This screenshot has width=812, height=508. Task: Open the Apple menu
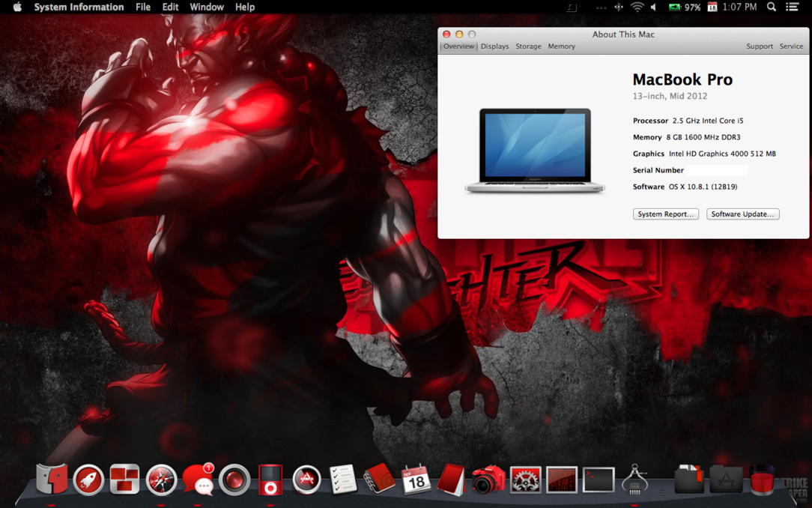click(17, 7)
